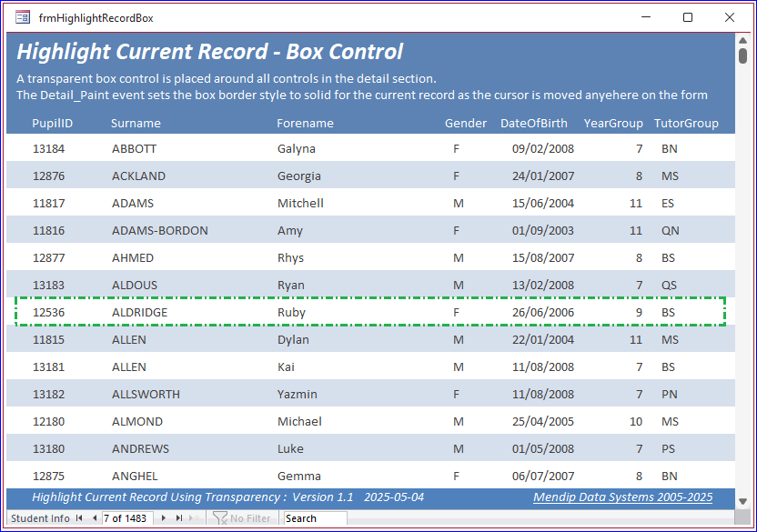
Task: Click the TutorGroup column header
Action: (686, 123)
